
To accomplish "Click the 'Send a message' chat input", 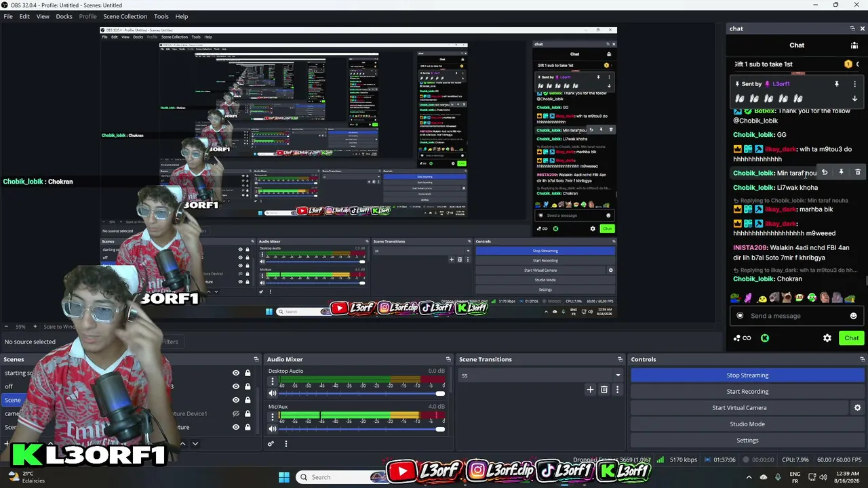I will [x=796, y=316].
